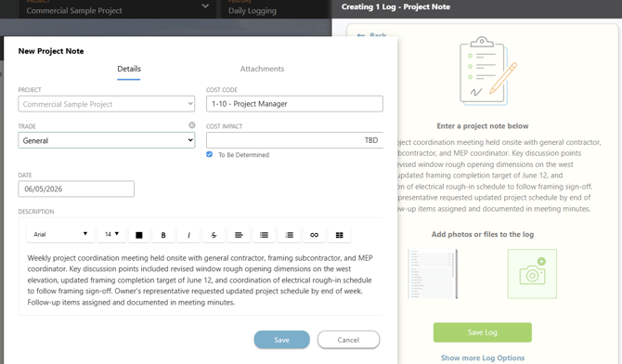Switch to the Details tab
The image size is (622, 364).
tap(129, 69)
